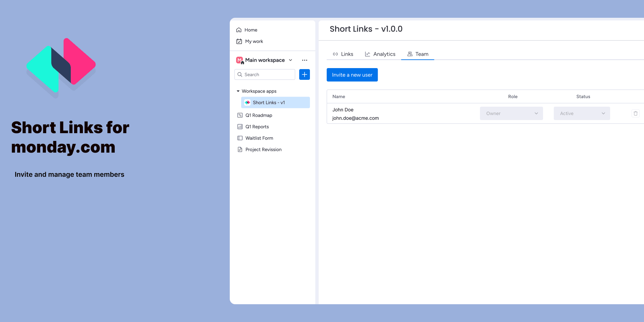Screen dimensions: 644x322
Task: Select the Team tab
Action: (418, 54)
